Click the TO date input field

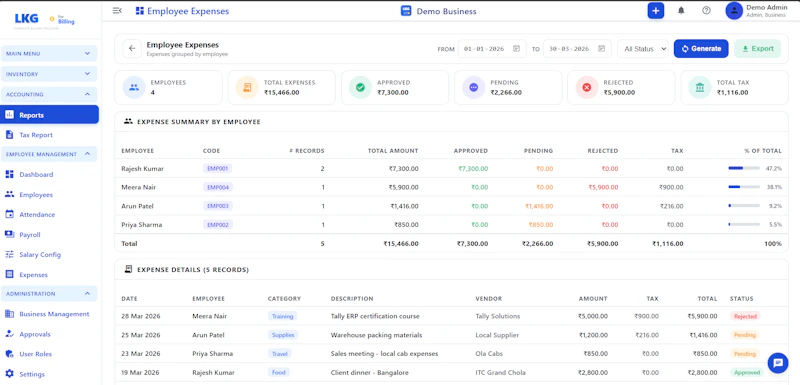click(x=577, y=49)
